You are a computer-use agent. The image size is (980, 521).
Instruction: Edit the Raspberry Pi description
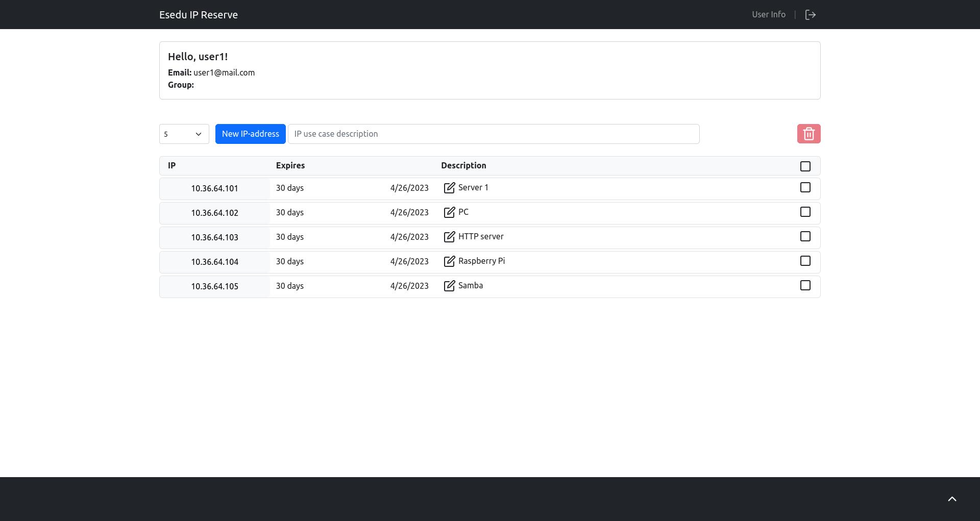(449, 262)
